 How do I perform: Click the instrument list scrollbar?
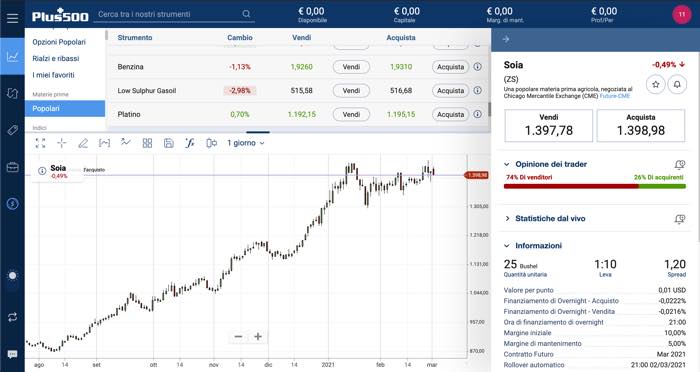(489, 109)
